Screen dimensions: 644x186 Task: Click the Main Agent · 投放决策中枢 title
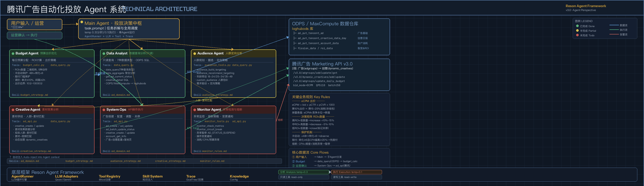coord(113,23)
